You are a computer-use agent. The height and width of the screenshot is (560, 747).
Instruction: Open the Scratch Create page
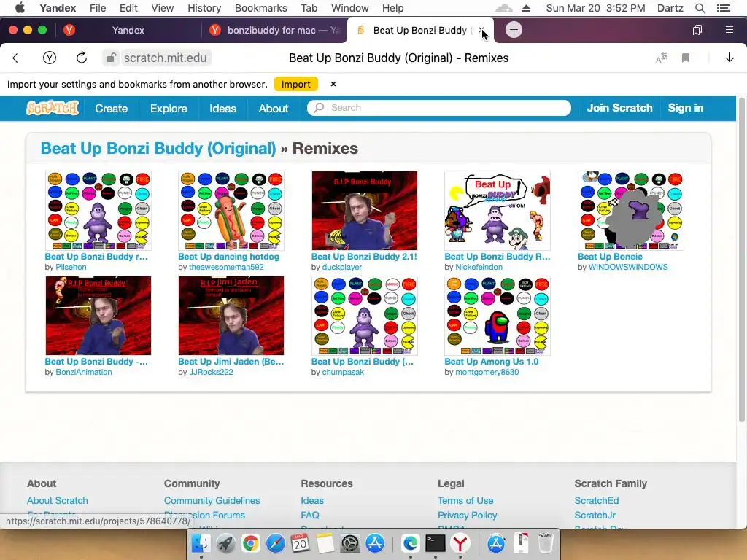[x=111, y=109]
